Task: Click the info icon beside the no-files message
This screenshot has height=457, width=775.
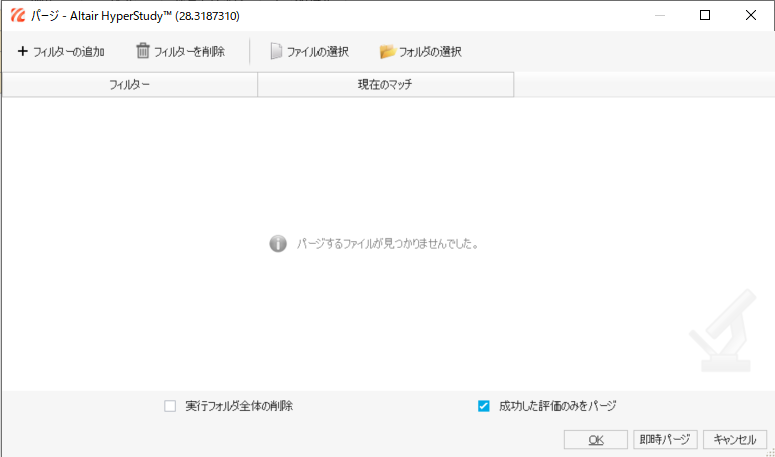Action: [278, 243]
